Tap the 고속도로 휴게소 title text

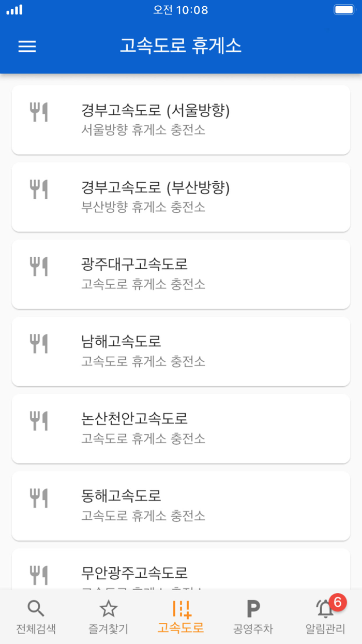click(x=181, y=47)
